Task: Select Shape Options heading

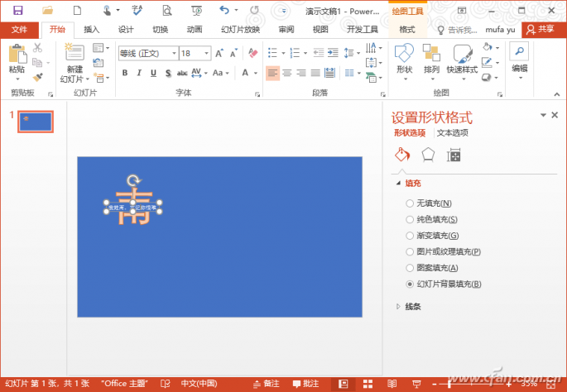Action: click(410, 133)
